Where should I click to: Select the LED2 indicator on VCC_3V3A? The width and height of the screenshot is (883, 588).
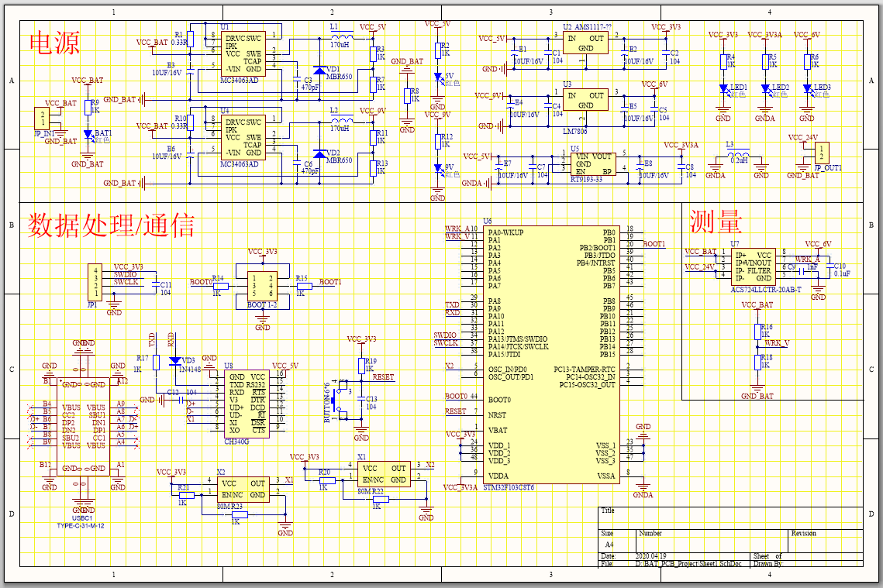764,88
